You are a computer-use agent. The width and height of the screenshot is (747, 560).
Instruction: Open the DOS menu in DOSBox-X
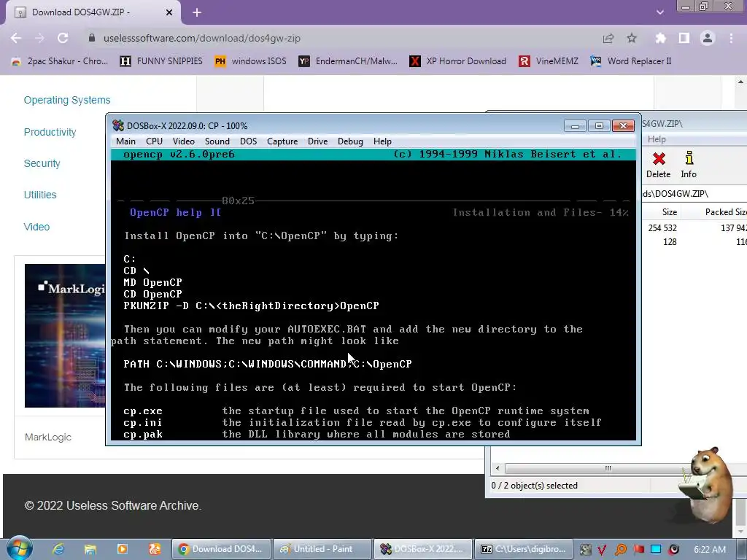coord(248,141)
